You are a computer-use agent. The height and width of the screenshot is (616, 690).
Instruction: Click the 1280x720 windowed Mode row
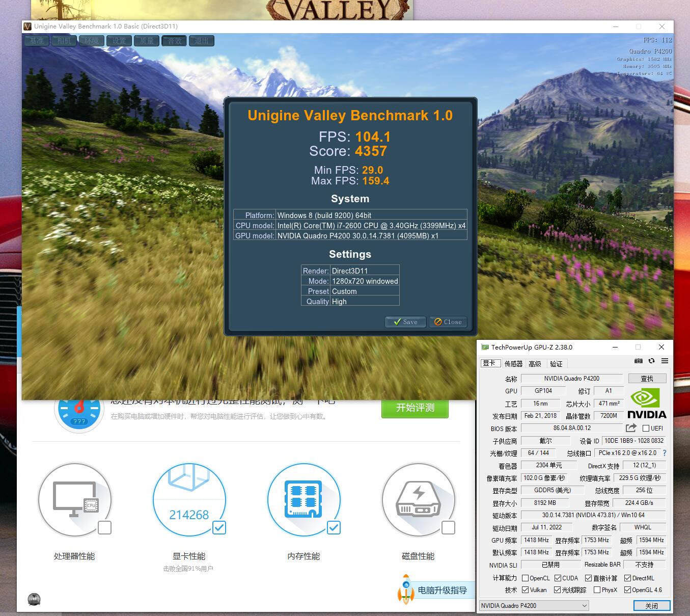click(x=350, y=281)
